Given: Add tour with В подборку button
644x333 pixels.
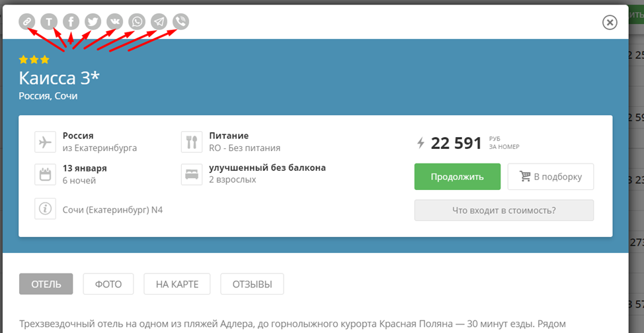Looking at the screenshot, I should coord(550,177).
